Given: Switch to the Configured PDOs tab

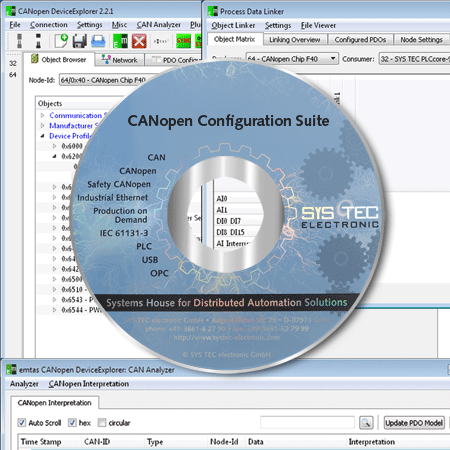Looking at the screenshot, I should pyautogui.click(x=360, y=40).
